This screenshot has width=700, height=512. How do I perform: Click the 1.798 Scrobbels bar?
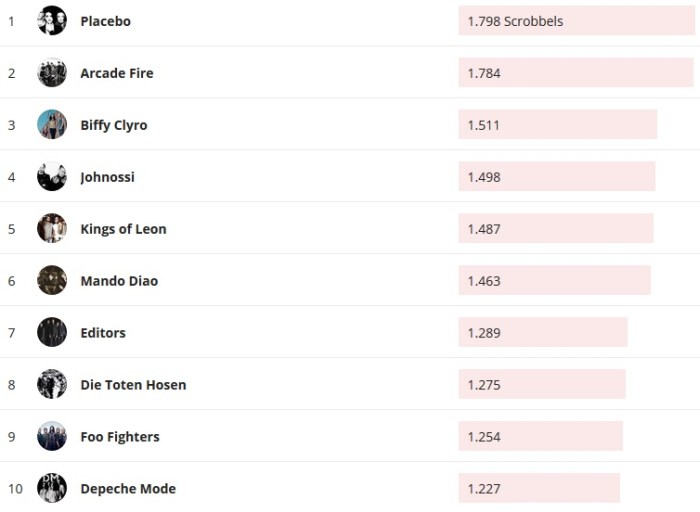point(576,21)
